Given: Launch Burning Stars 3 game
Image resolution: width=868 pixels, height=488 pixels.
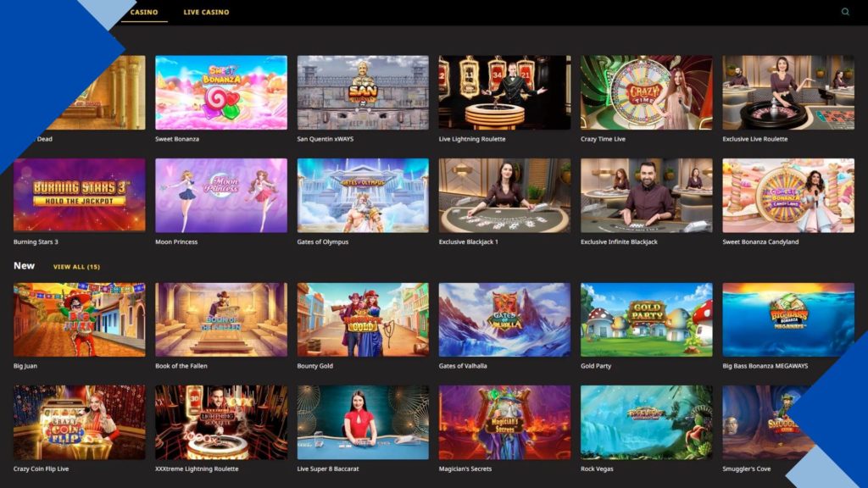Looking at the screenshot, I should 79,196.
